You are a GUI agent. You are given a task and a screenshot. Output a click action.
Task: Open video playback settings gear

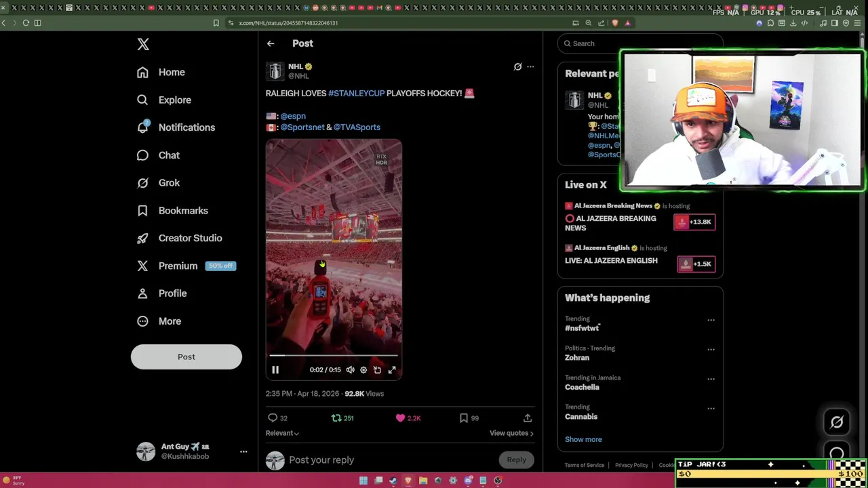pyautogui.click(x=363, y=370)
